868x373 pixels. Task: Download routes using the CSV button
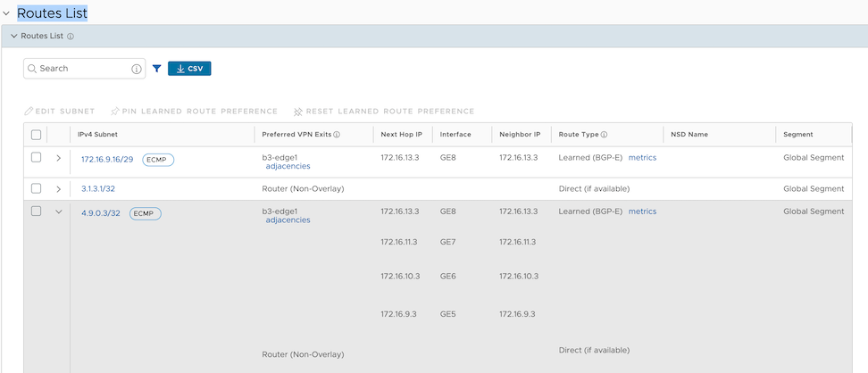[x=189, y=69]
